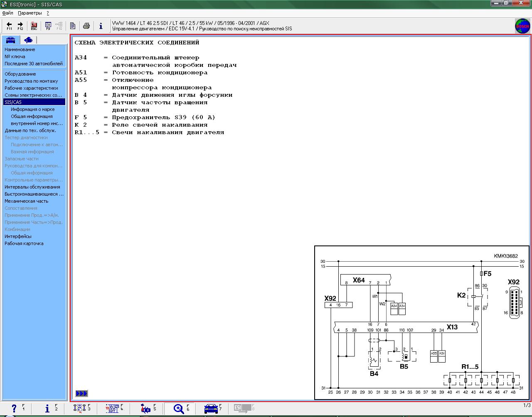Select Интервалы обслуживания in sidebar
Screen dimensions: 532x417
pyautogui.click(x=32, y=187)
